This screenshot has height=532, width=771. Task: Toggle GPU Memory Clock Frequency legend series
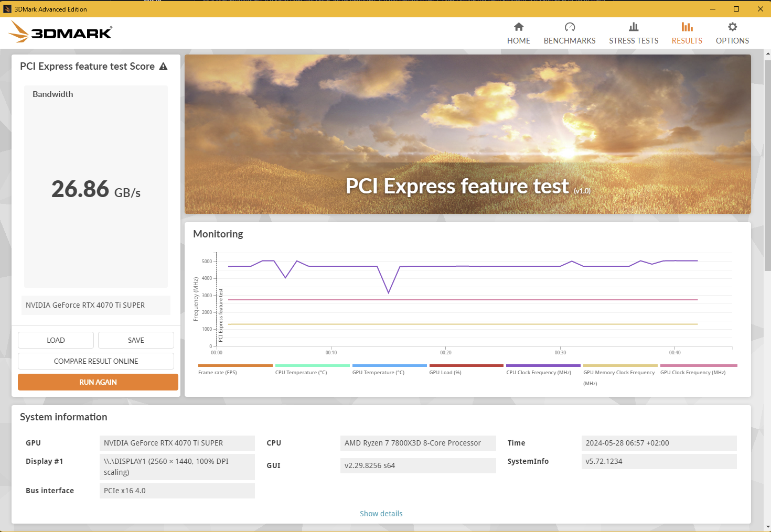coord(620,375)
